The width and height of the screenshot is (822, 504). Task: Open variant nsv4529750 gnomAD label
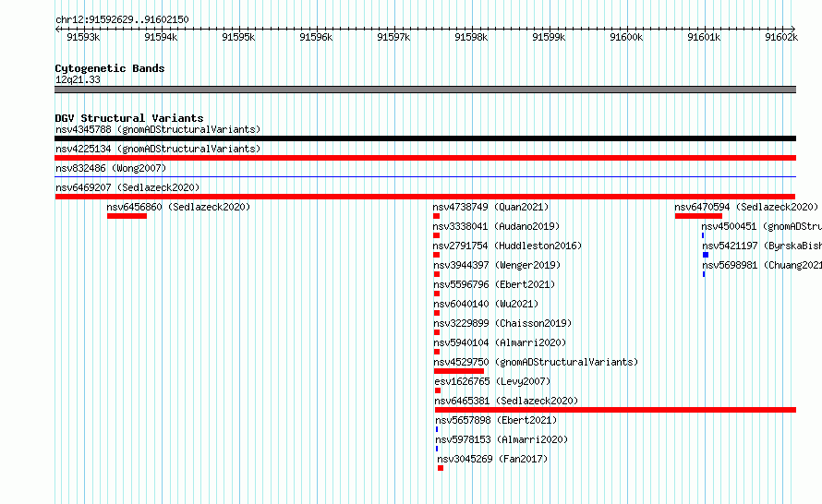[x=536, y=362]
